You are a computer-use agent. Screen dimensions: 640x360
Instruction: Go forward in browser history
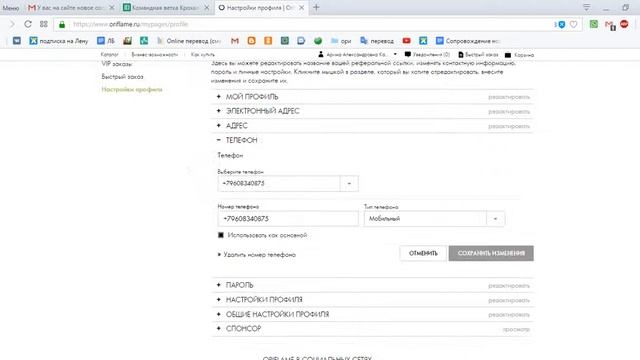pyautogui.click(x=12, y=24)
